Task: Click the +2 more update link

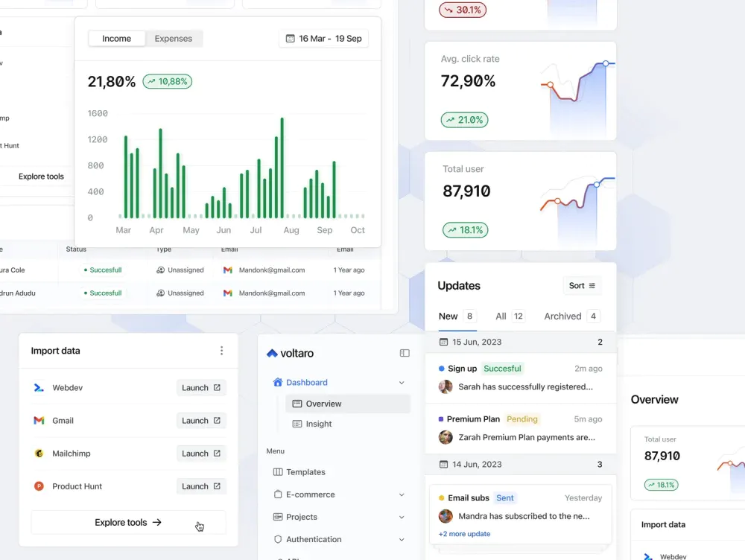Action: (x=464, y=534)
